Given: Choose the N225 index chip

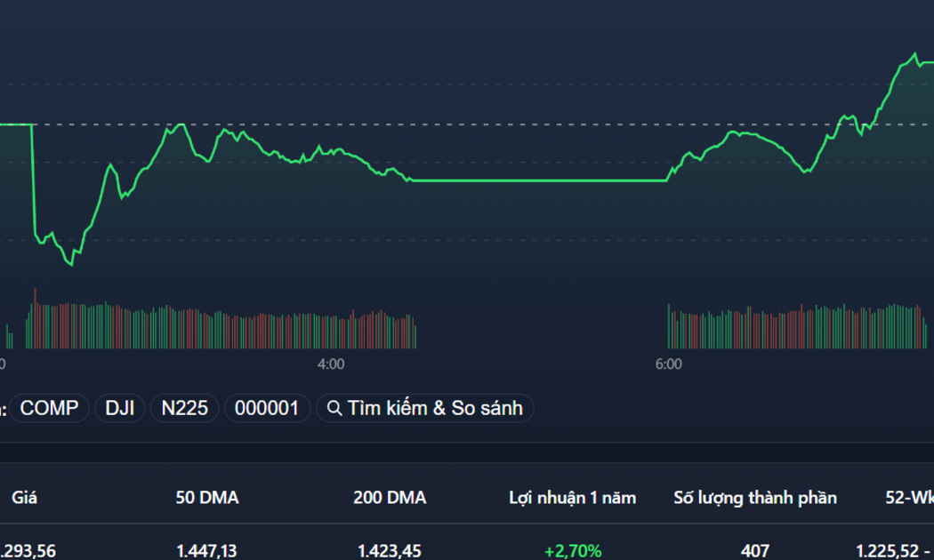Looking at the screenshot, I should 185,408.
